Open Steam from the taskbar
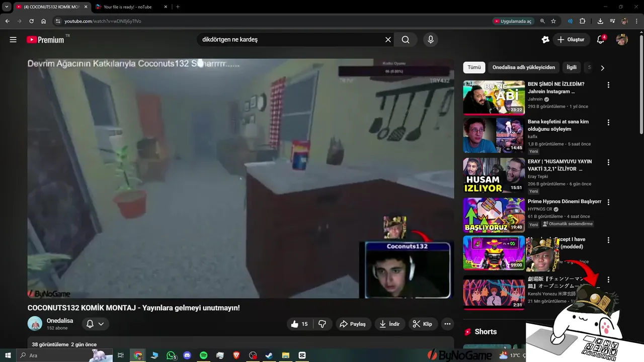644x362 pixels. 269,355
